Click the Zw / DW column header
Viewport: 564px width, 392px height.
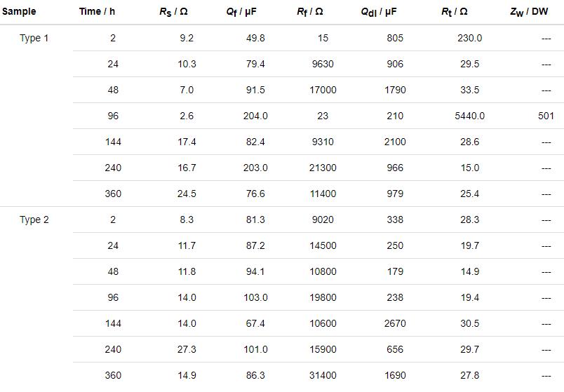point(530,12)
